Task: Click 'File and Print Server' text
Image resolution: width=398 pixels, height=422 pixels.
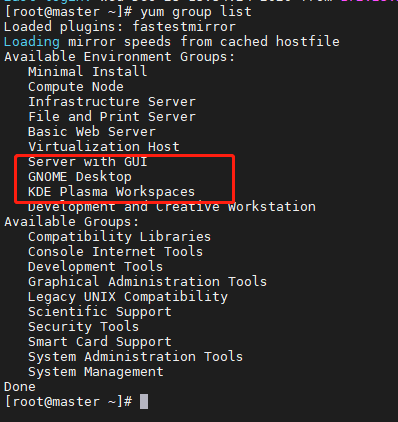Action: [112, 117]
